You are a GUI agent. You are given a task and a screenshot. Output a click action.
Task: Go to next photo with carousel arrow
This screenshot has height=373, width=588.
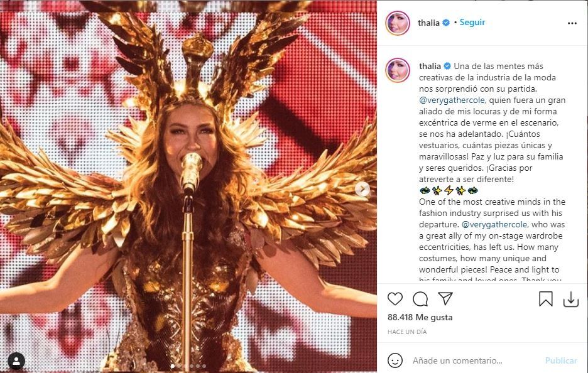click(362, 189)
